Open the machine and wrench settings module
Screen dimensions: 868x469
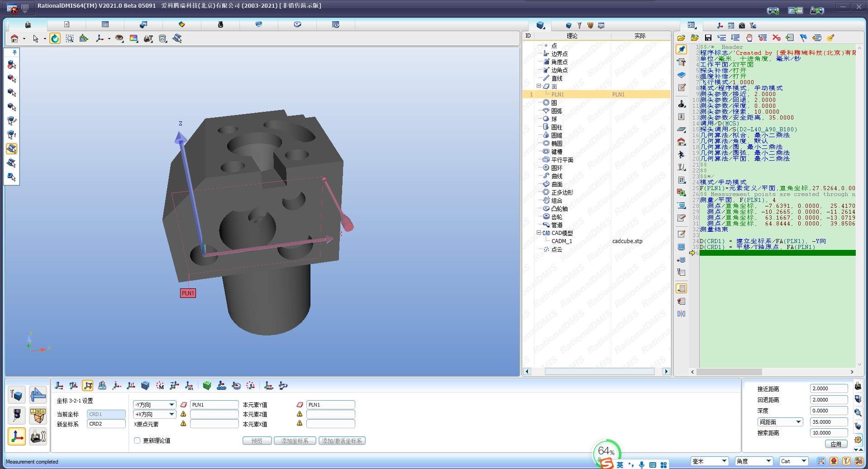(38, 436)
